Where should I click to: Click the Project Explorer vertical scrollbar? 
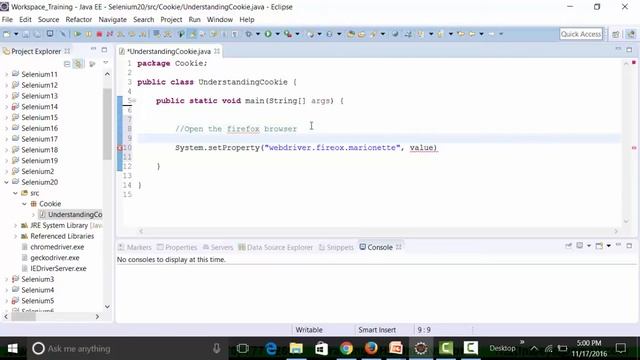pyautogui.click(x=107, y=124)
